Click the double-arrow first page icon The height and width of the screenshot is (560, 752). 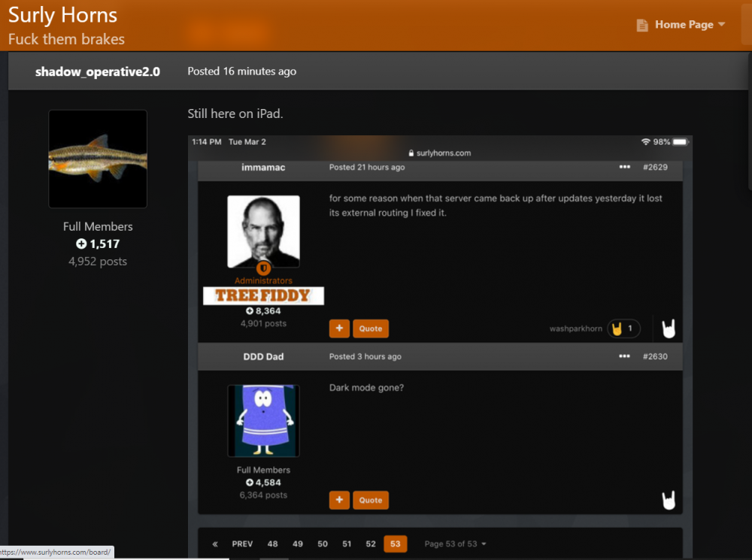tap(215, 543)
